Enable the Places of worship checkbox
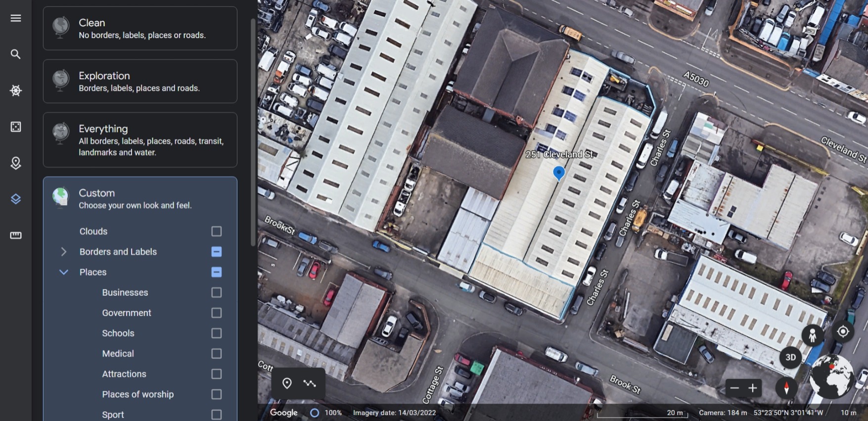This screenshot has height=421, width=868. [216, 394]
